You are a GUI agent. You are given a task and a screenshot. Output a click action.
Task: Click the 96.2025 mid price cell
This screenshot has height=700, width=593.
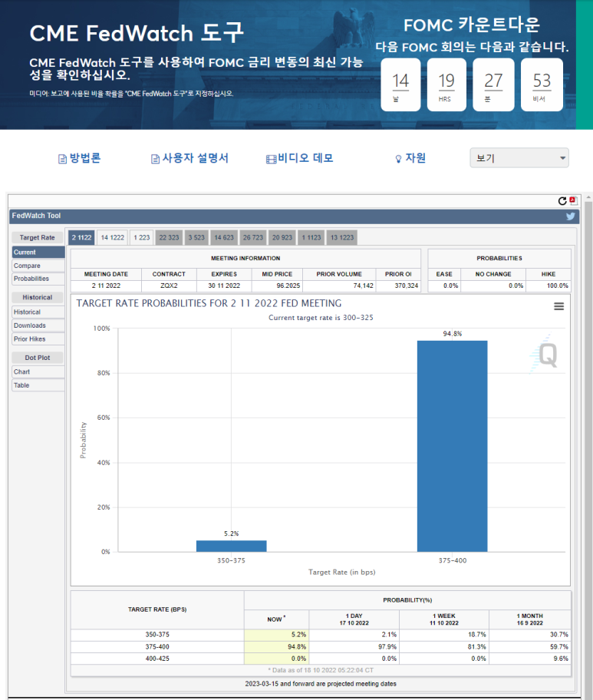click(277, 286)
